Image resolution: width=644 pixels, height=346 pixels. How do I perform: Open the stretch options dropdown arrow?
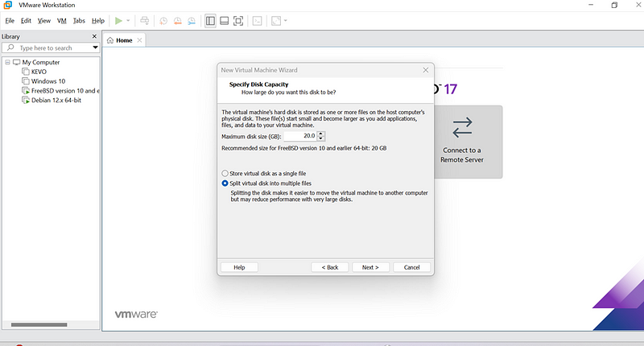[286, 21]
